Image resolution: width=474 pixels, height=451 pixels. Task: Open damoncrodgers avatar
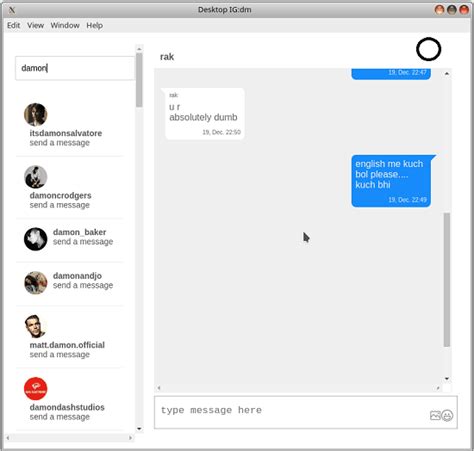click(36, 177)
